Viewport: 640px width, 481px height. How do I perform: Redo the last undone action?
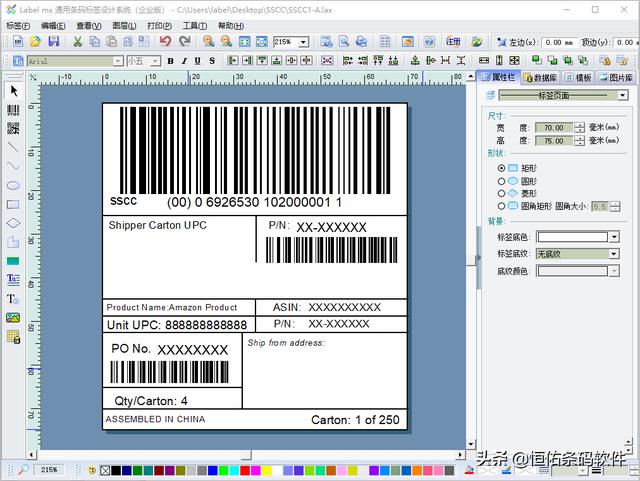[x=185, y=41]
